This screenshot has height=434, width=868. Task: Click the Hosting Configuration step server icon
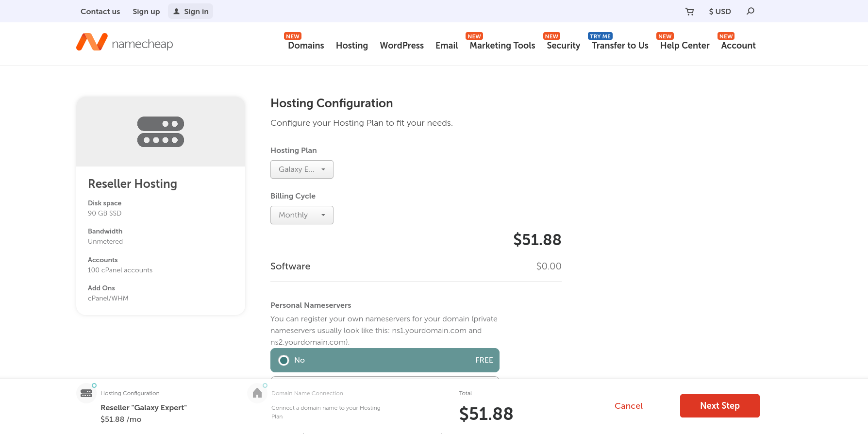[86, 393]
